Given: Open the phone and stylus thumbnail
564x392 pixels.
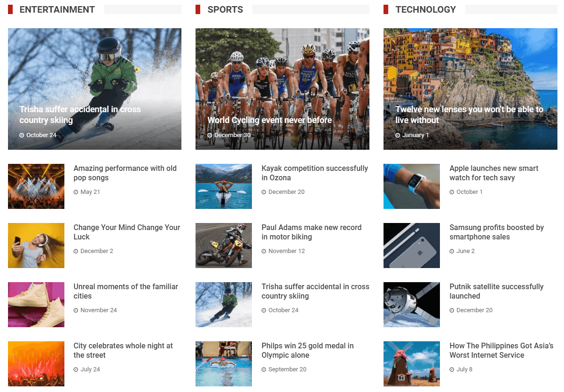Looking at the screenshot, I should (x=412, y=246).
